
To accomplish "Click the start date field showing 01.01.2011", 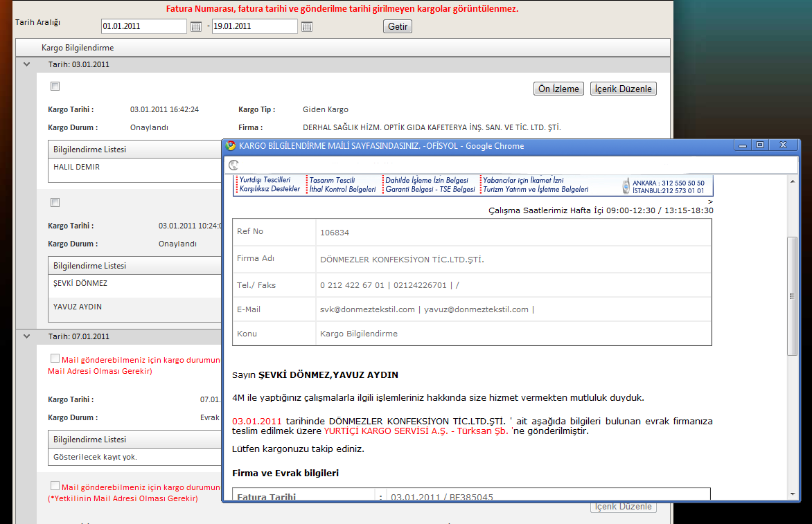I will coord(143,26).
